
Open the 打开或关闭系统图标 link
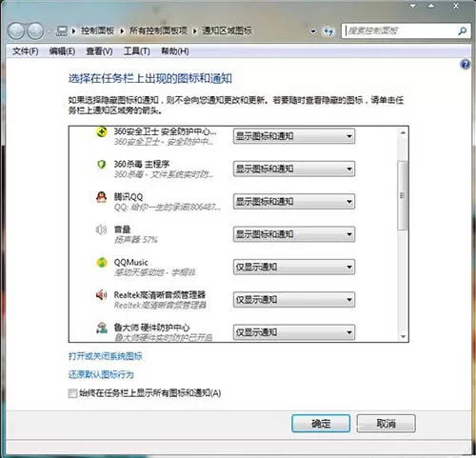(x=106, y=356)
